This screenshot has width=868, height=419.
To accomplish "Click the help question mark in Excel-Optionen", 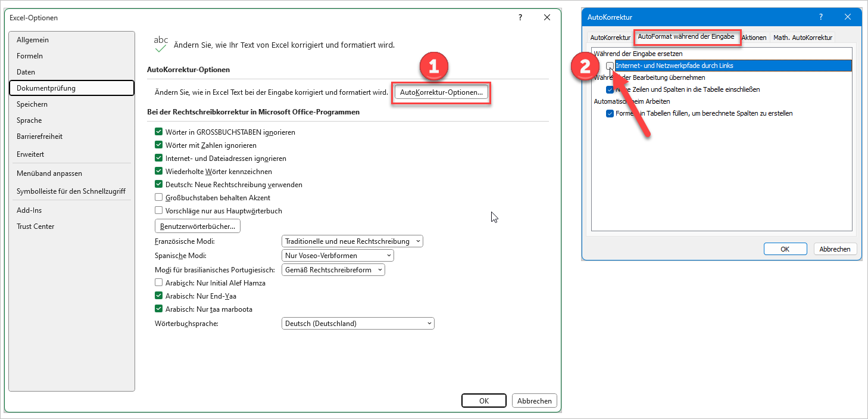I will (x=520, y=18).
